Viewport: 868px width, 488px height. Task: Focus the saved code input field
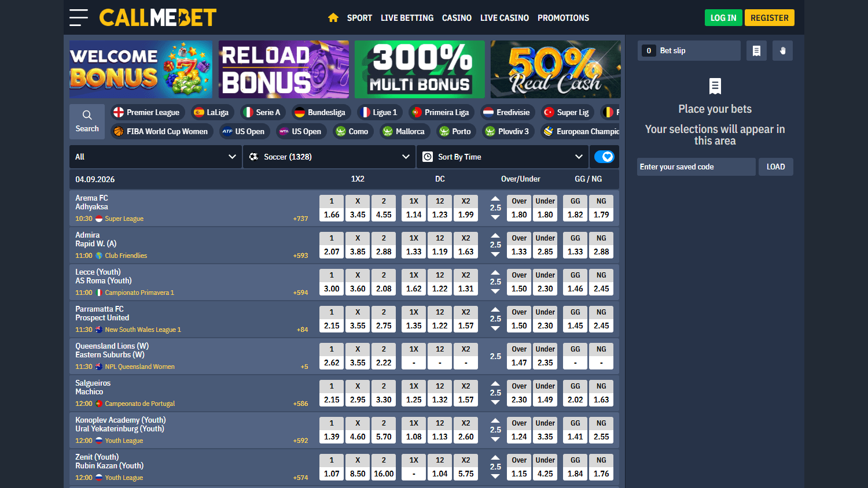click(x=696, y=167)
